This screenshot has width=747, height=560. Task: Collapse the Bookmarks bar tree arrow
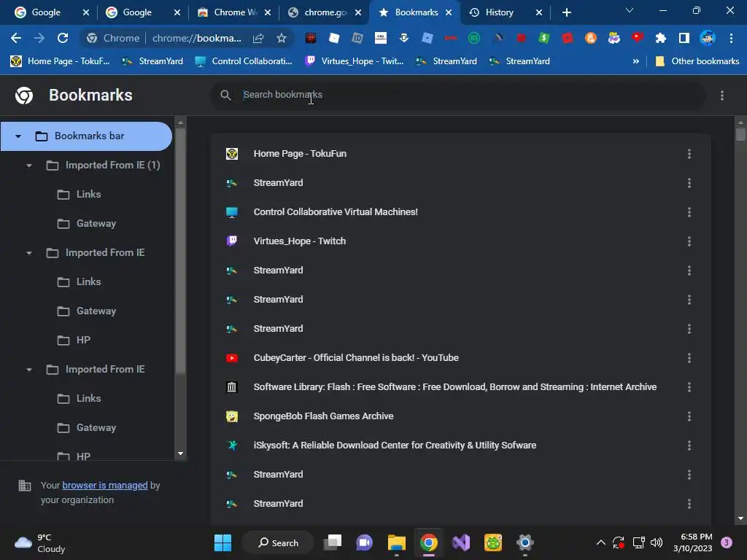[x=18, y=136]
